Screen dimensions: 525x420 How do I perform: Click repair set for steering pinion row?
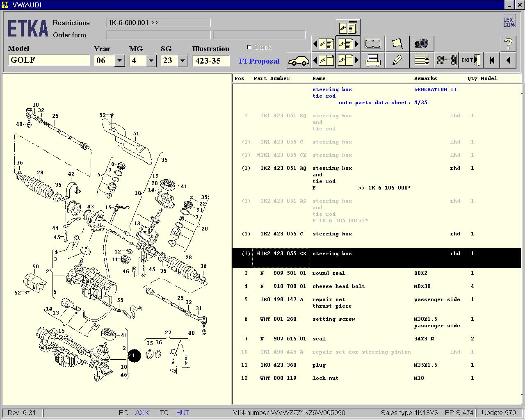pyautogui.click(x=377, y=352)
